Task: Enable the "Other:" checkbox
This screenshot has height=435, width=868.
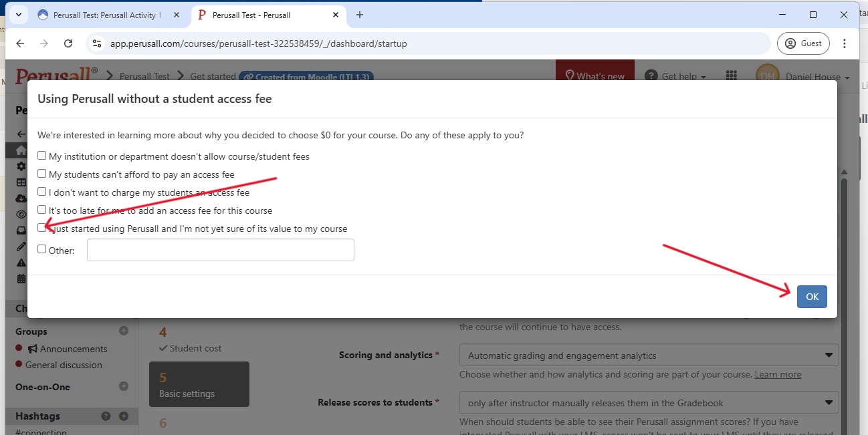Action: click(42, 249)
